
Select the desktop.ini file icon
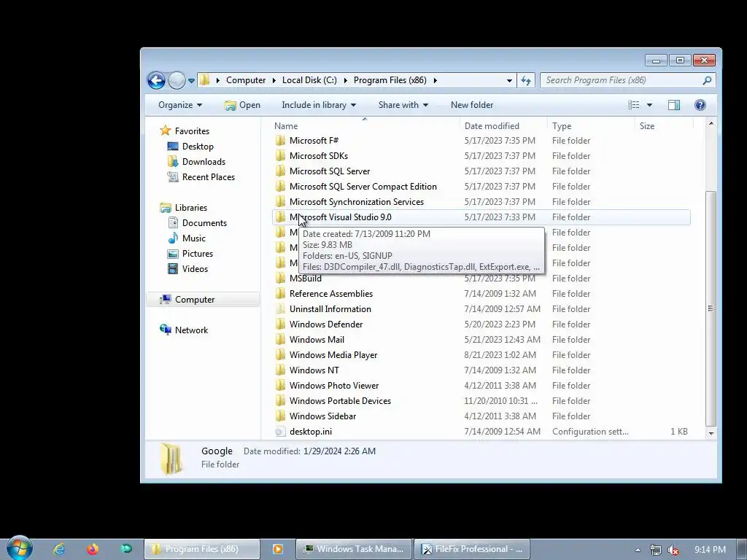[x=281, y=432]
